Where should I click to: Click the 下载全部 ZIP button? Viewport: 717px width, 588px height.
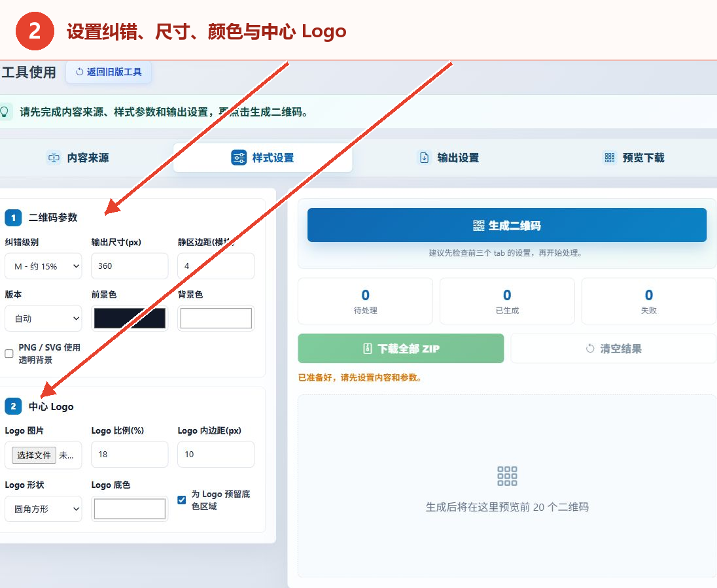point(400,349)
